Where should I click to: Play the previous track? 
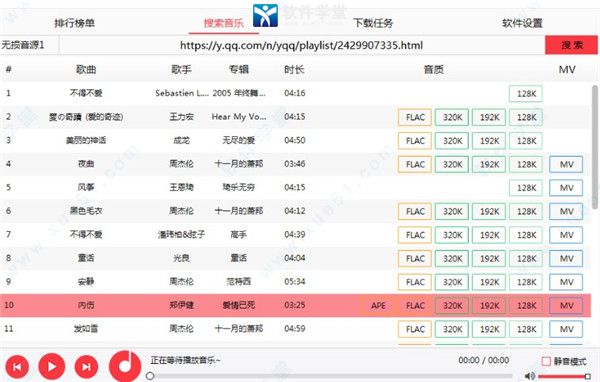tap(17, 367)
